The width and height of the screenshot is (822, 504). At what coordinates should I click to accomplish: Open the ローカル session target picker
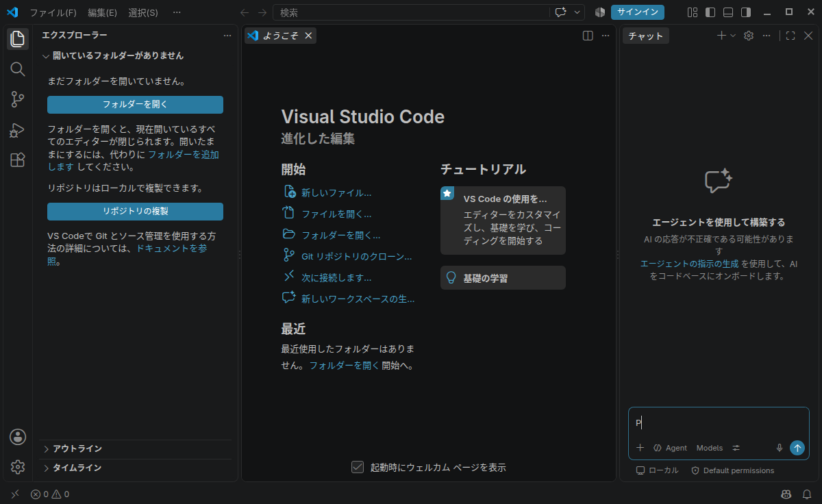(657, 470)
